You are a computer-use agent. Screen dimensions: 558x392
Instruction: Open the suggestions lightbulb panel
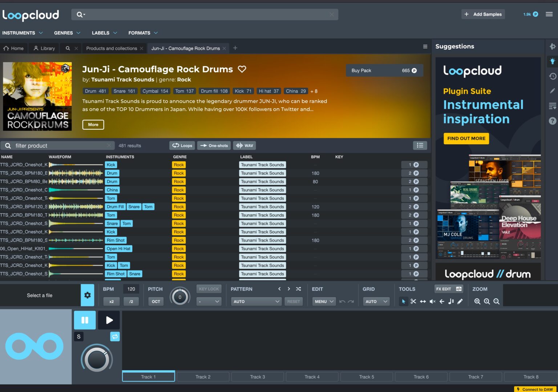click(553, 61)
